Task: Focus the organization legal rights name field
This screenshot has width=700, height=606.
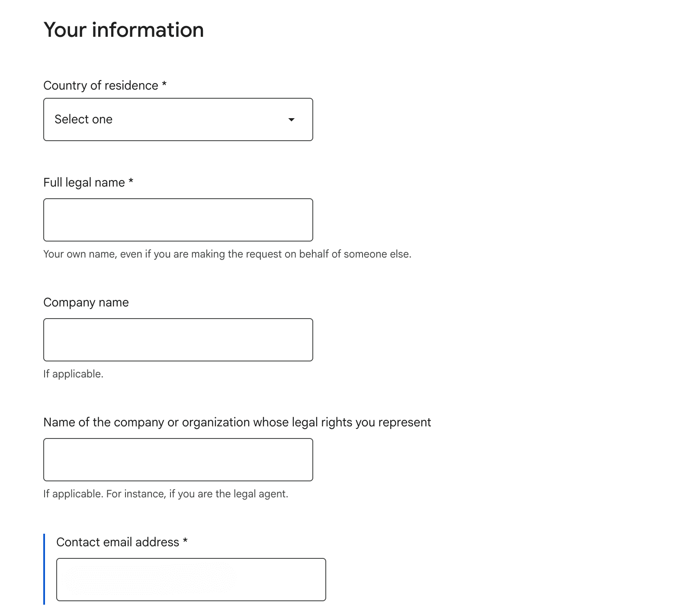Action: coord(177,459)
